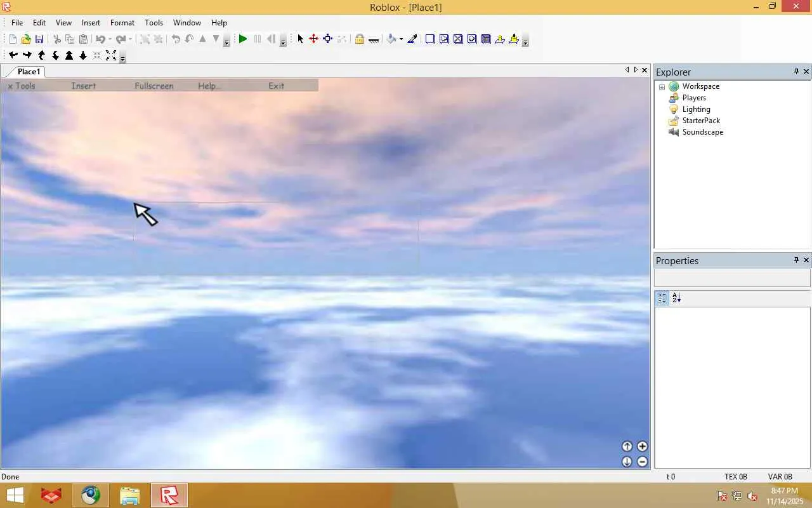Open the View menu

(x=63, y=23)
